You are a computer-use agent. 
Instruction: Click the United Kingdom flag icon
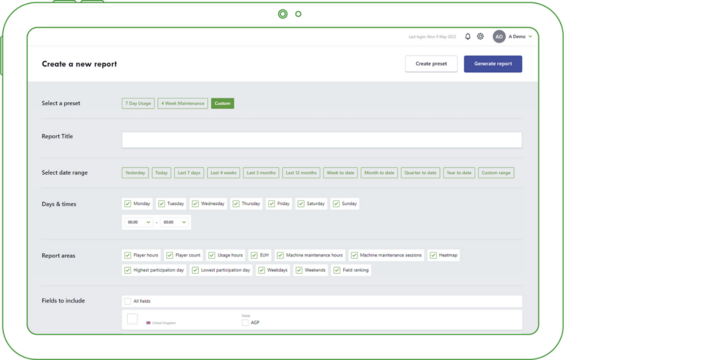[148, 323]
